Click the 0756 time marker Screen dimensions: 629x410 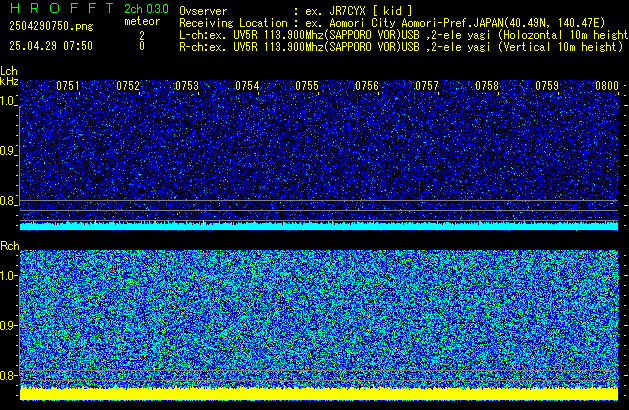click(367, 86)
